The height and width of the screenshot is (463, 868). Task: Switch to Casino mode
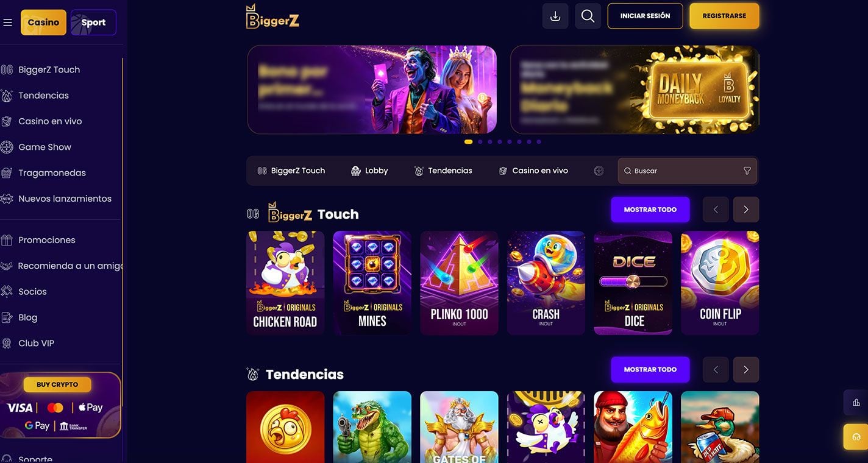click(x=43, y=23)
